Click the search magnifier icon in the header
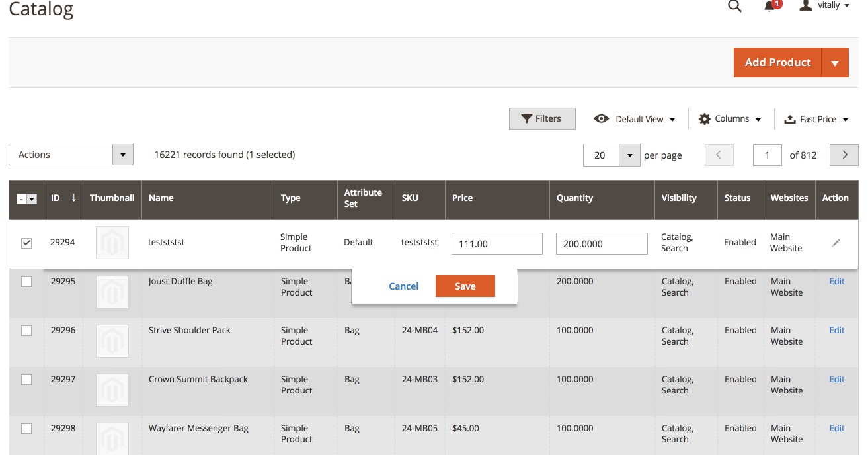Viewport: 868px width, 455px height. click(x=734, y=6)
